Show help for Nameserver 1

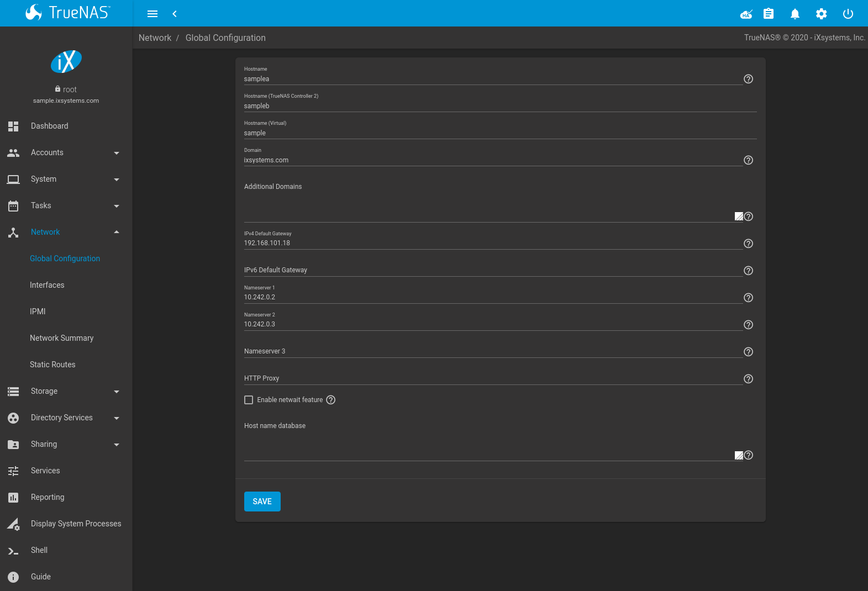tap(748, 298)
